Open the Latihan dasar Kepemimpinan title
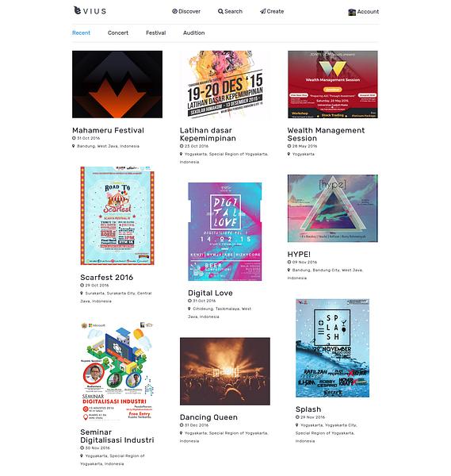Viewport: 451px width, 476px height. pyautogui.click(x=208, y=134)
